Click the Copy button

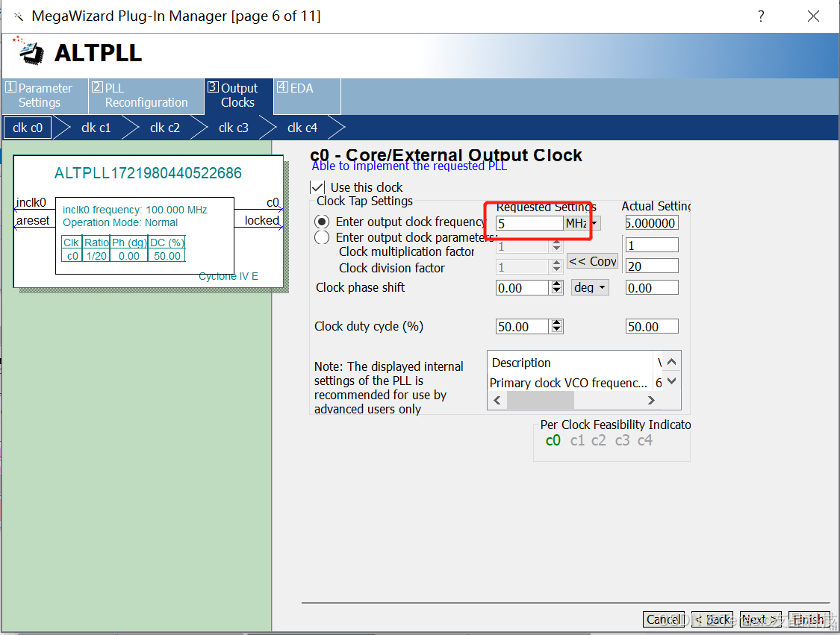[x=593, y=261]
